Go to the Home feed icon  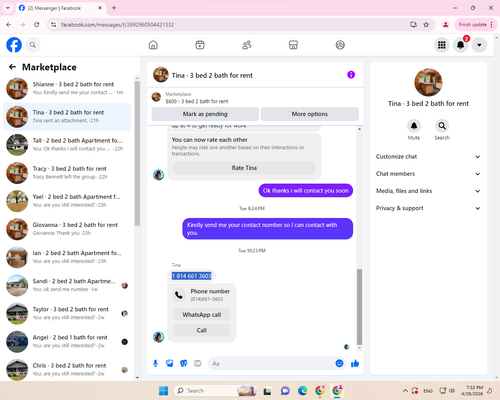coord(153,45)
